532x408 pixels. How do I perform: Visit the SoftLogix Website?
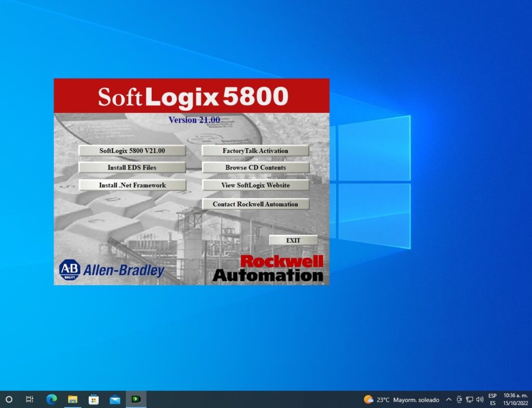(256, 185)
